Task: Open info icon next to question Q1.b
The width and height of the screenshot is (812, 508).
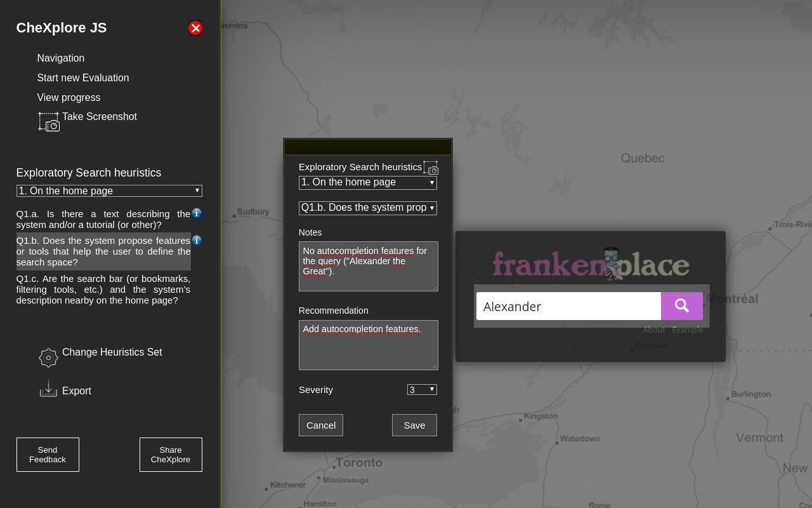Action: 197,240
